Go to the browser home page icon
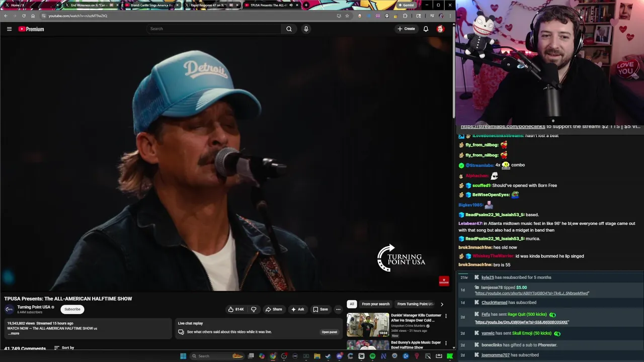Image resolution: width=644 pixels, height=362 pixels. pyautogui.click(x=33, y=16)
